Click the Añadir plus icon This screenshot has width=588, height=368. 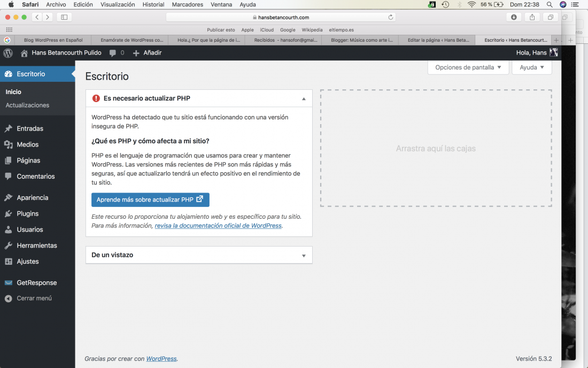136,53
